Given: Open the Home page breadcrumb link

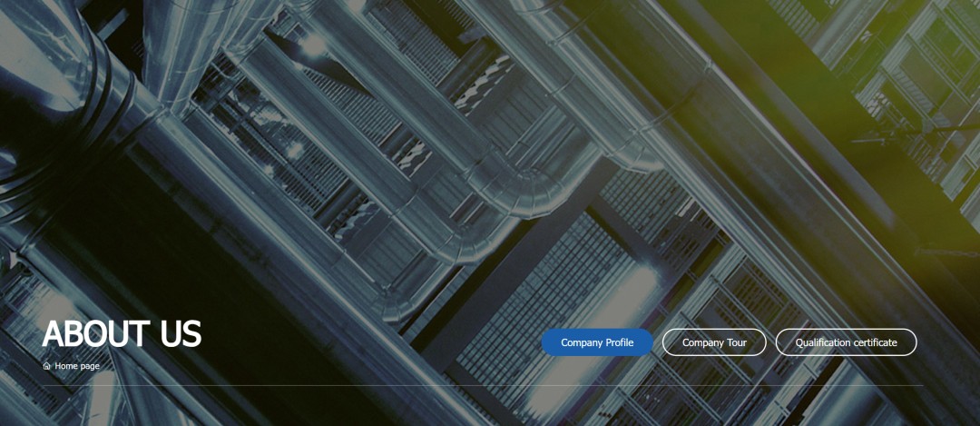Looking at the screenshot, I should [76, 366].
